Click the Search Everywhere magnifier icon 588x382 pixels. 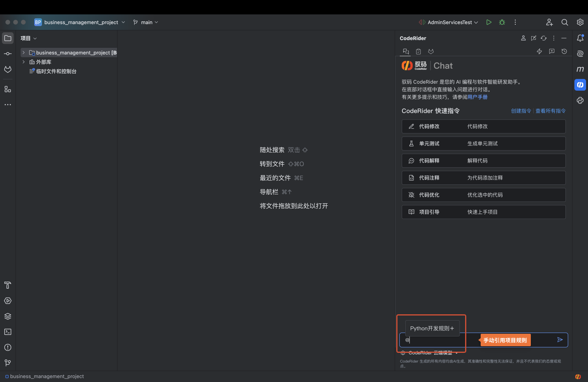[x=565, y=22]
